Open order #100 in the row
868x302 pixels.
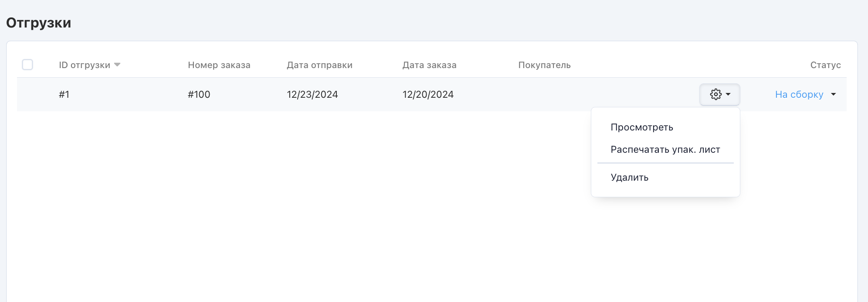199,94
